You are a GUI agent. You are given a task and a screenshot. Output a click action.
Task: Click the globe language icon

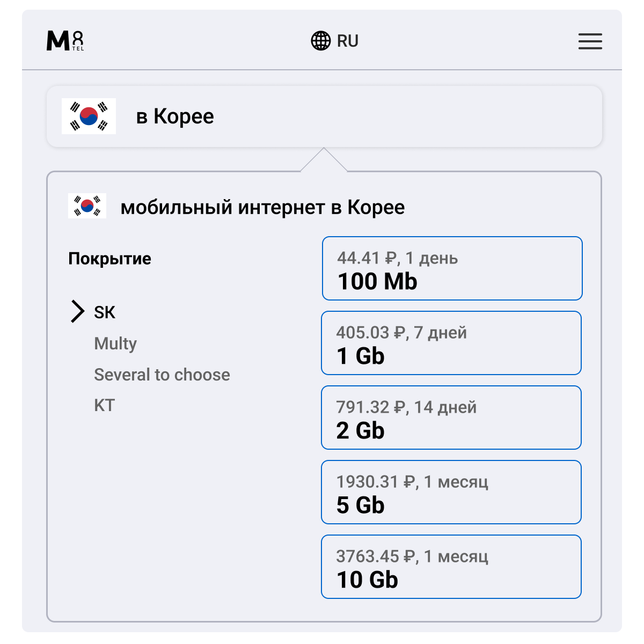coord(321,41)
